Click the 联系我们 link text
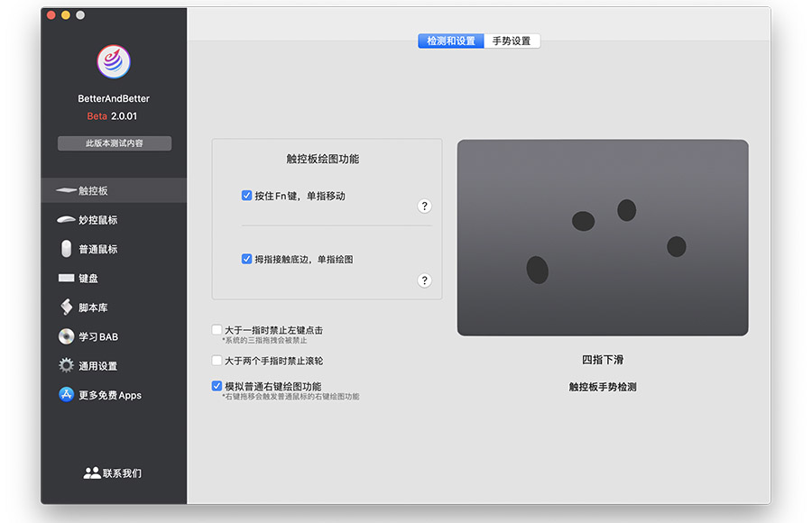Viewport: 812px width, 523px height. [x=122, y=473]
